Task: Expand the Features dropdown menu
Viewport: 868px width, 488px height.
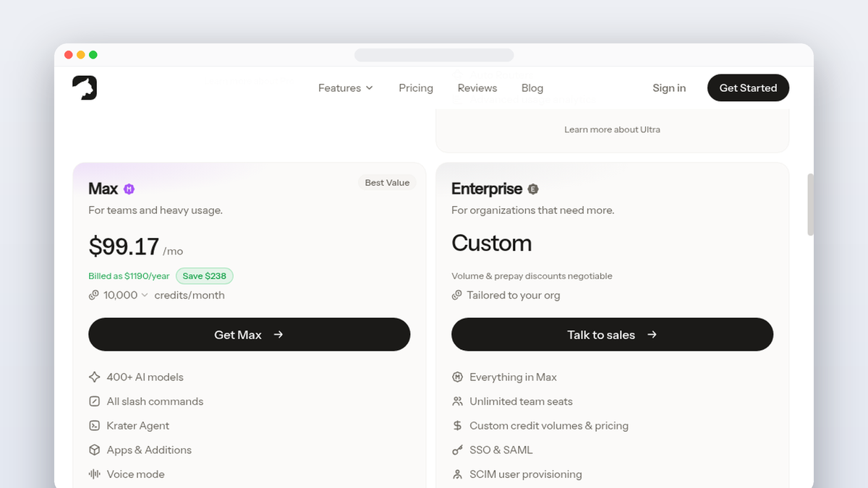Action: pos(346,88)
